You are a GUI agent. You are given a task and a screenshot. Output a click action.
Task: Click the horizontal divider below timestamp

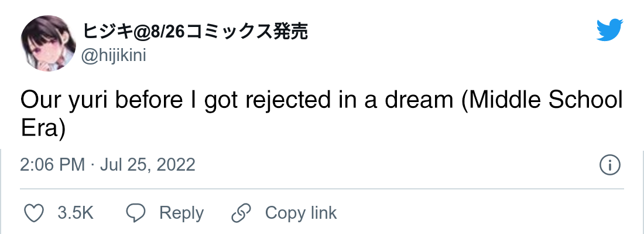point(322,189)
